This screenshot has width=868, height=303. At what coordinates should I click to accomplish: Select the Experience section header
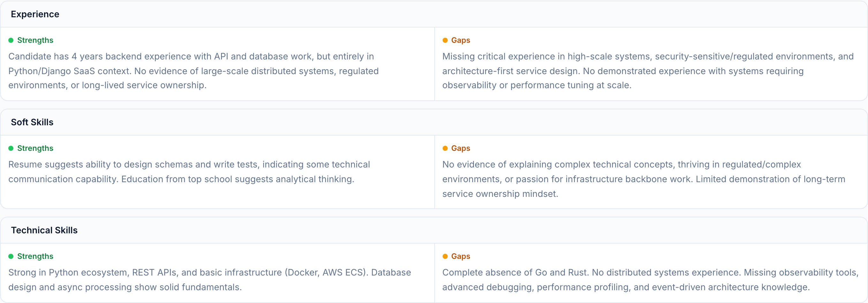click(35, 14)
